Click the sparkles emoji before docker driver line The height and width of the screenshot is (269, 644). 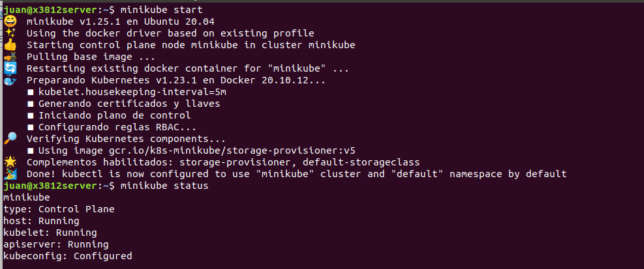(10, 33)
